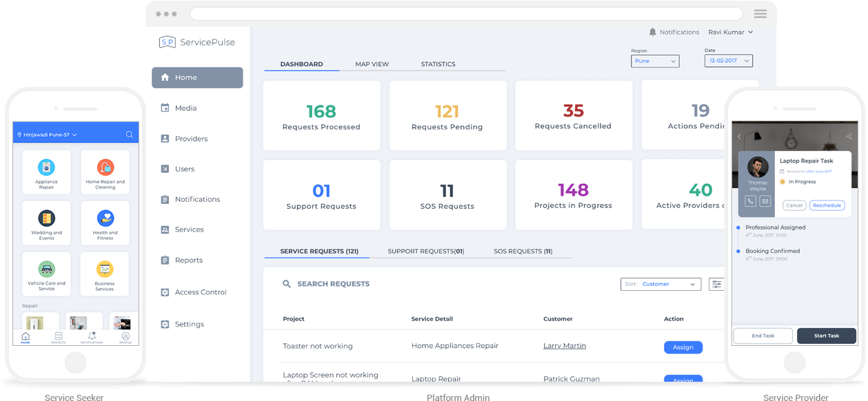
Task: Open the Projects tab in the phone bottom bar
Action: (x=59, y=336)
